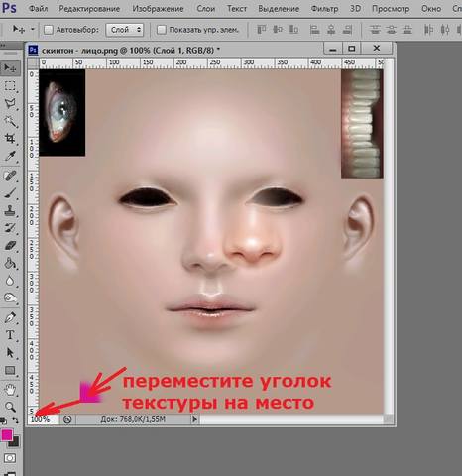Viewport: 462px width, 476px height.
Task: Open the Фильтр menu
Action: [x=324, y=9]
